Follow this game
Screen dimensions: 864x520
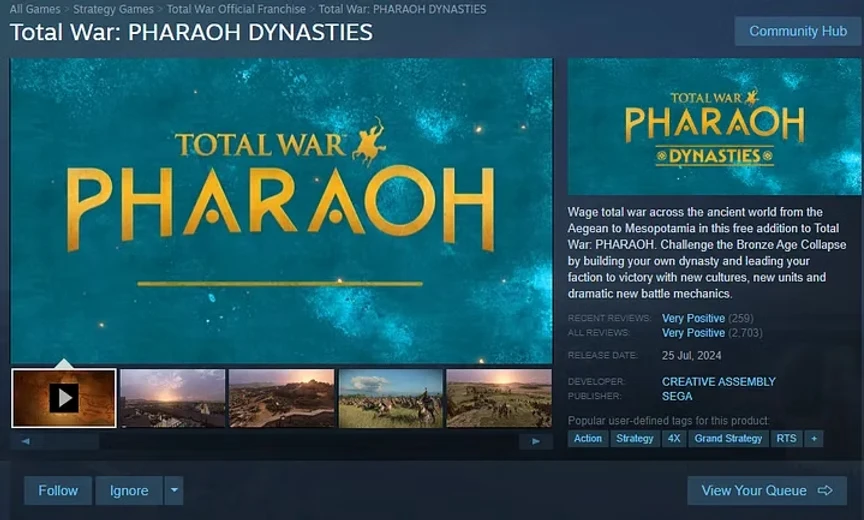58,490
